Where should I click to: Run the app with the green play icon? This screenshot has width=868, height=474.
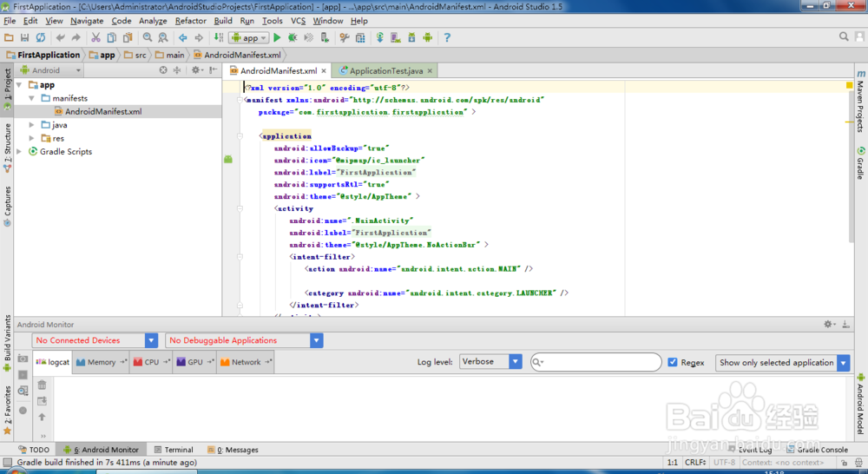tap(278, 37)
